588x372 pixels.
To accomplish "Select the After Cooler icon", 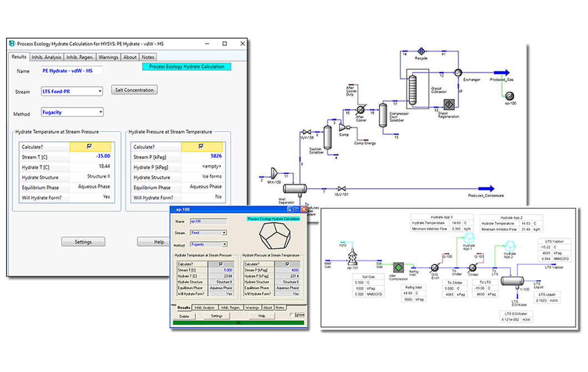I will [x=361, y=109].
